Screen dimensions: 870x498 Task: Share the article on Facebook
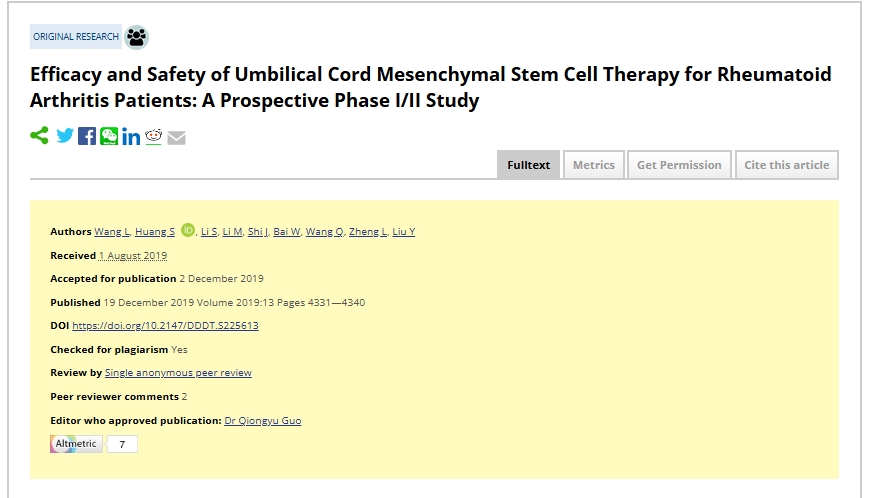[x=87, y=136]
